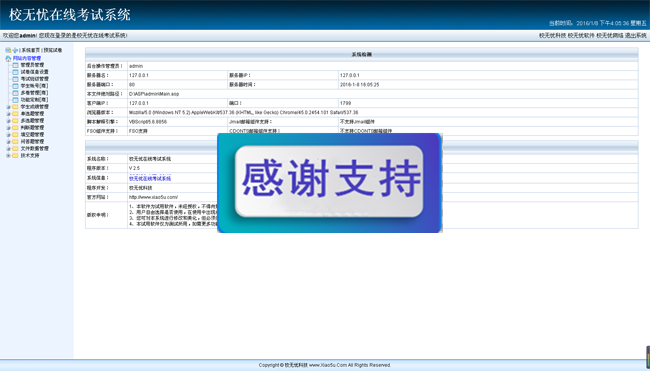This screenshot has width=650, height=371.
Task: Click the 校无忧在线考试系统 header title
Action: 70,15
